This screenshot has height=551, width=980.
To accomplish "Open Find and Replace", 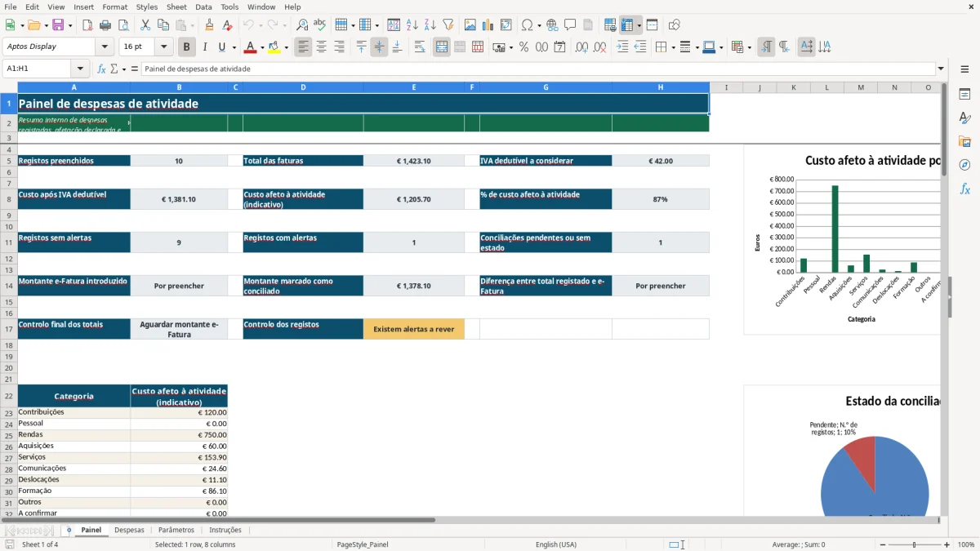I will tap(302, 25).
